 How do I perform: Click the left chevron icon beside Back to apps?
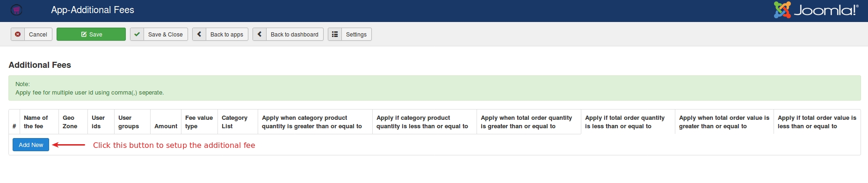199,34
